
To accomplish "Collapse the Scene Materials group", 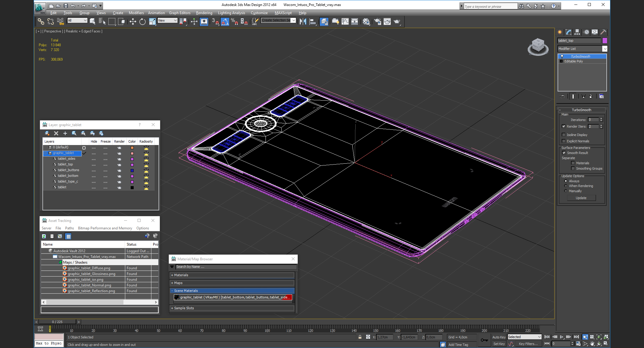I will pos(232,291).
